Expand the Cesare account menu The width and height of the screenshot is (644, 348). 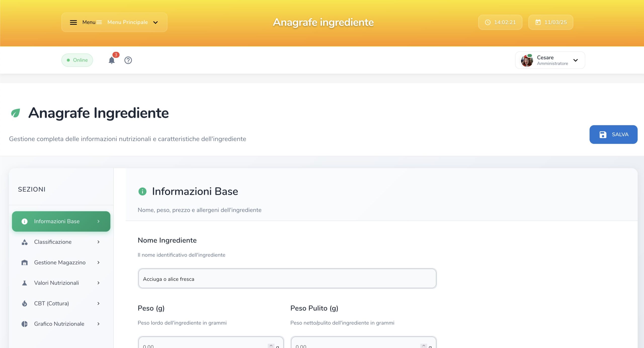point(575,60)
